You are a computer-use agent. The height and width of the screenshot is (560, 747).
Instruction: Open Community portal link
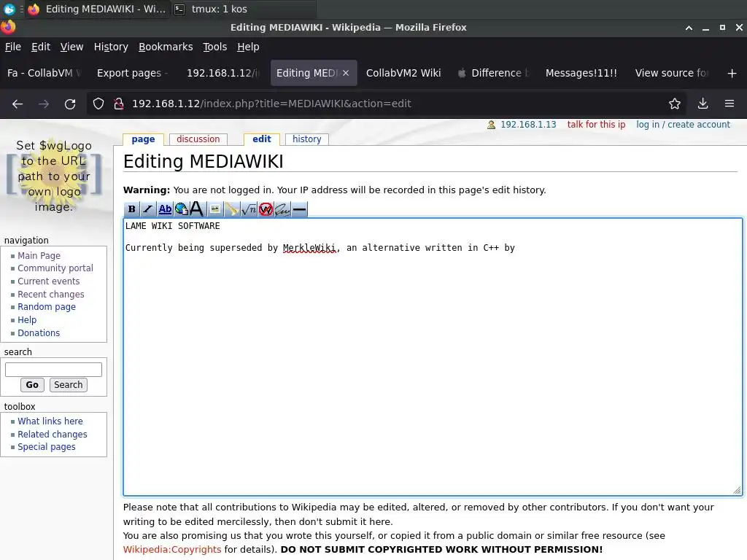click(55, 268)
